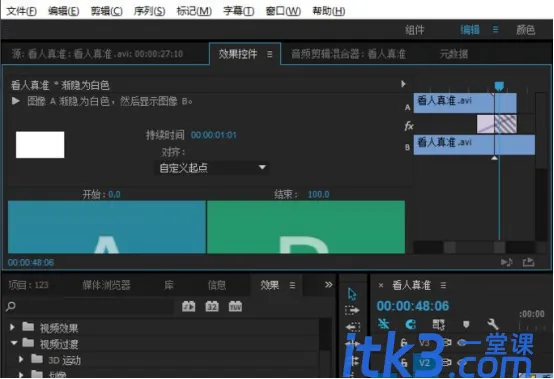Click the play audio loop icon in Effect Controls
The image size is (554, 379).
(x=507, y=262)
